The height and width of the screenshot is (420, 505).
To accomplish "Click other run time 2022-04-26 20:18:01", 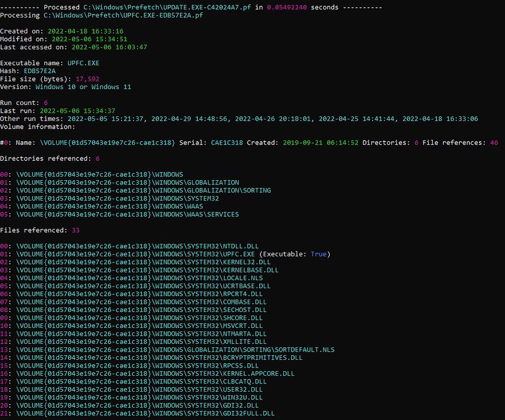I will (273, 119).
